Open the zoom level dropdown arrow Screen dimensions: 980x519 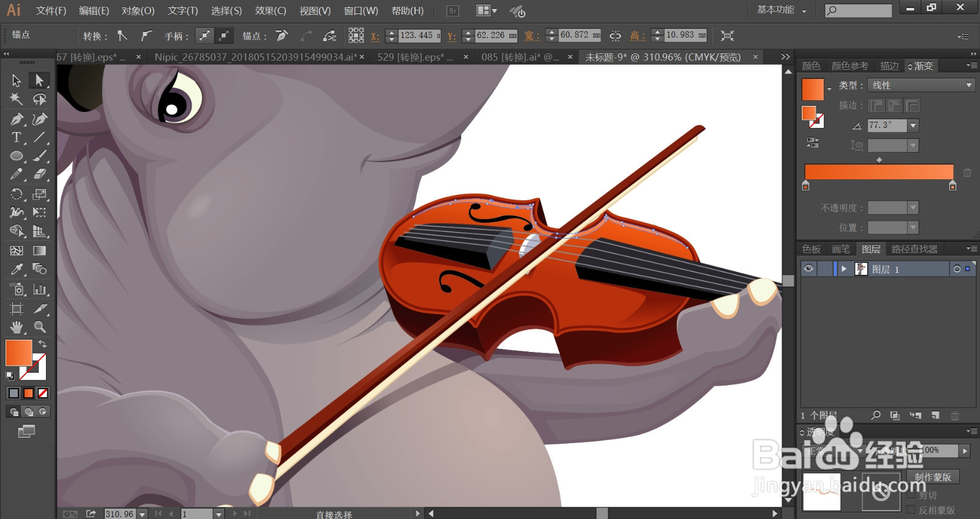click(142, 514)
